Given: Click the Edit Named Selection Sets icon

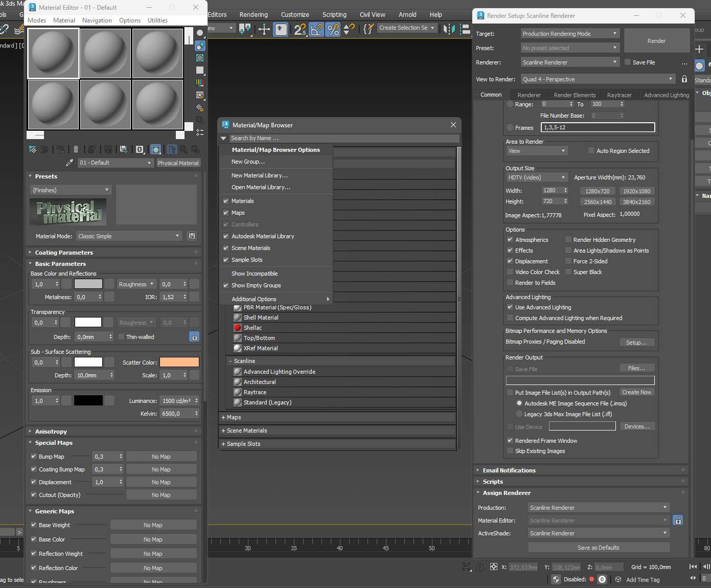Looking at the screenshot, I should (x=368, y=29).
